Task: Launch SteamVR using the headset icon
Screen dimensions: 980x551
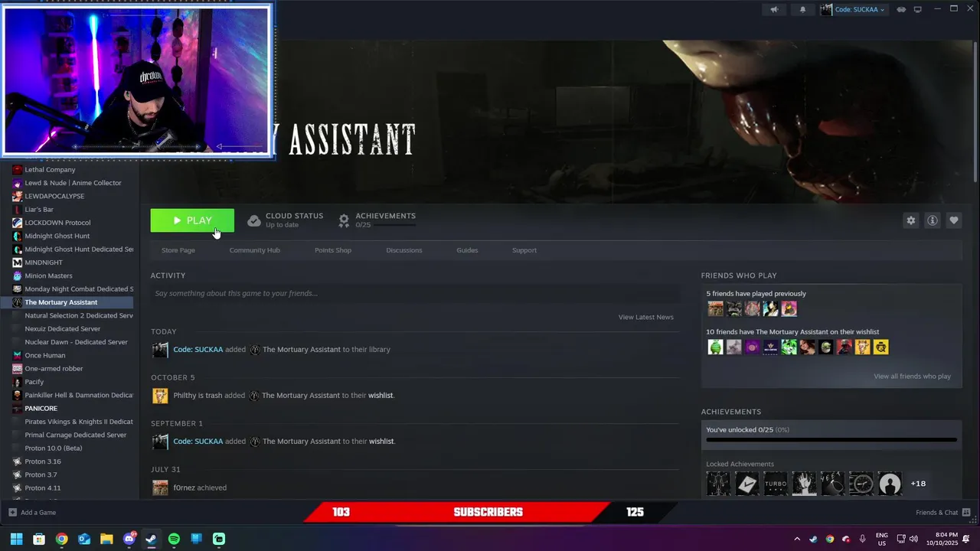Action: [901, 9]
